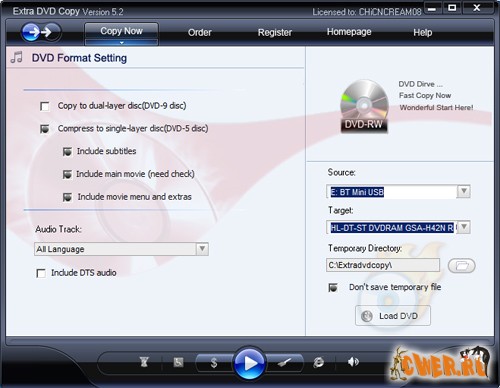Click the Temporary Directory path field
Screen dimensions: 500x388
[x=383, y=265]
